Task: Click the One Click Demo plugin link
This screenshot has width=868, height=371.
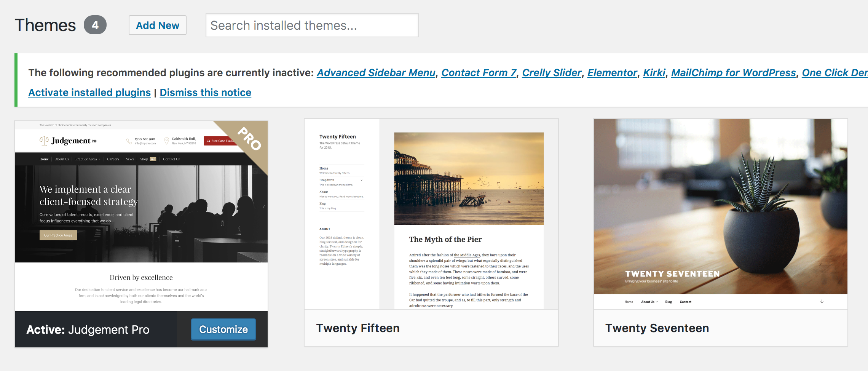Action: pos(835,72)
